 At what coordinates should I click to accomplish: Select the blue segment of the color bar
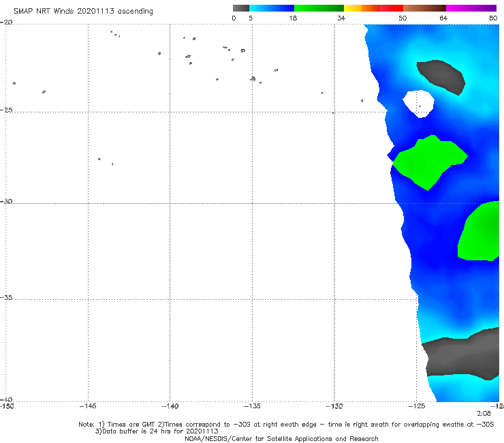(x=272, y=8)
